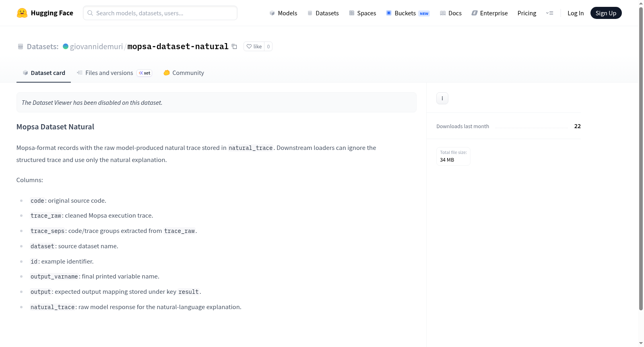Click the giovannidemuri avatar icon
644x347 pixels.
[x=66, y=46]
